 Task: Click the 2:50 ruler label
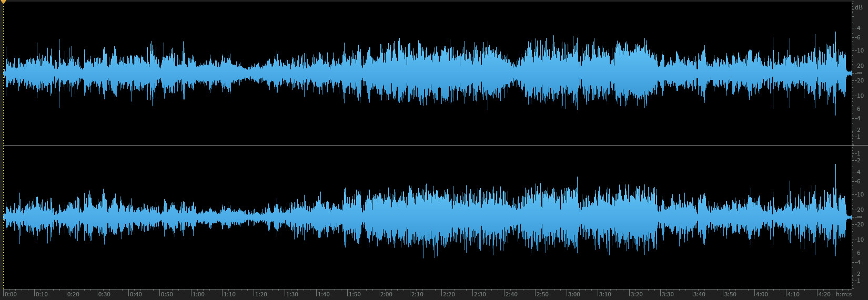coord(542,294)
